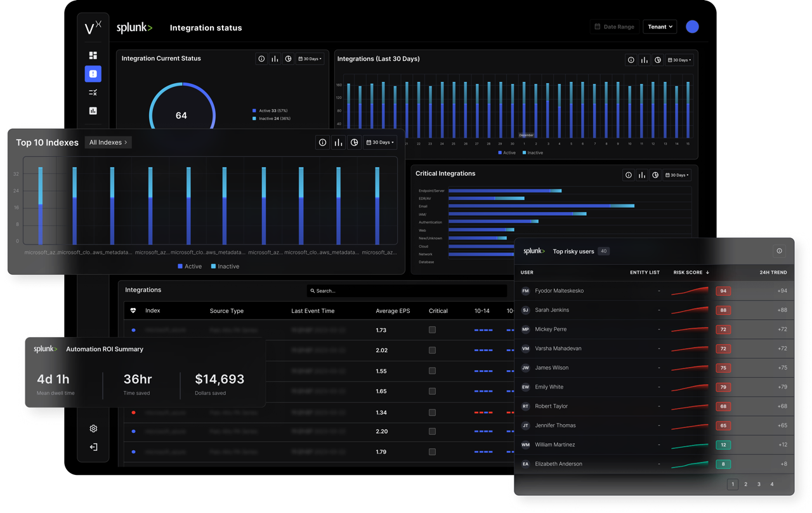Go to page 2 of risky users
The height and width of the screenshot is (513, 812).
tap(746, 484)
